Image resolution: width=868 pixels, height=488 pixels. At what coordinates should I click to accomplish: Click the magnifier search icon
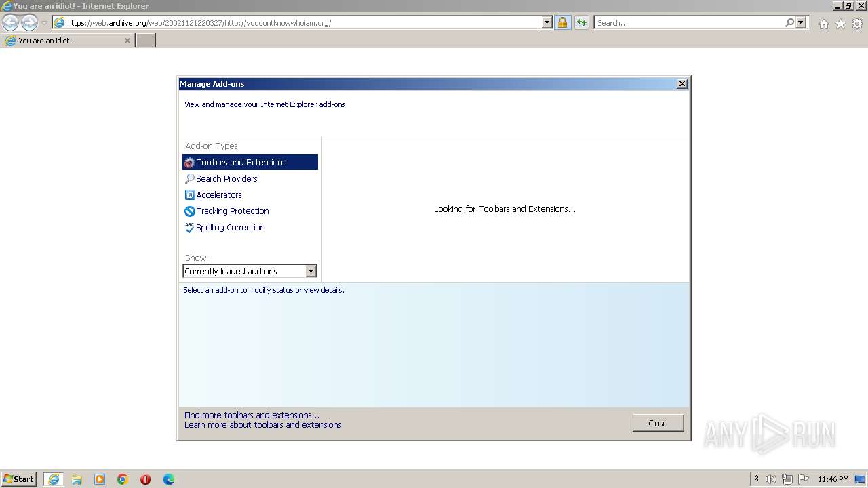pyautogui.click(x=789, y=22)
